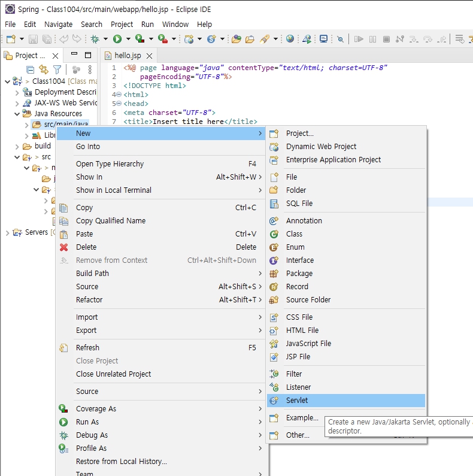Image resolution: width=473 pixels, height=476 pixels.
Task: Open the Run As submenu
Action: click(x=161, y=422)
